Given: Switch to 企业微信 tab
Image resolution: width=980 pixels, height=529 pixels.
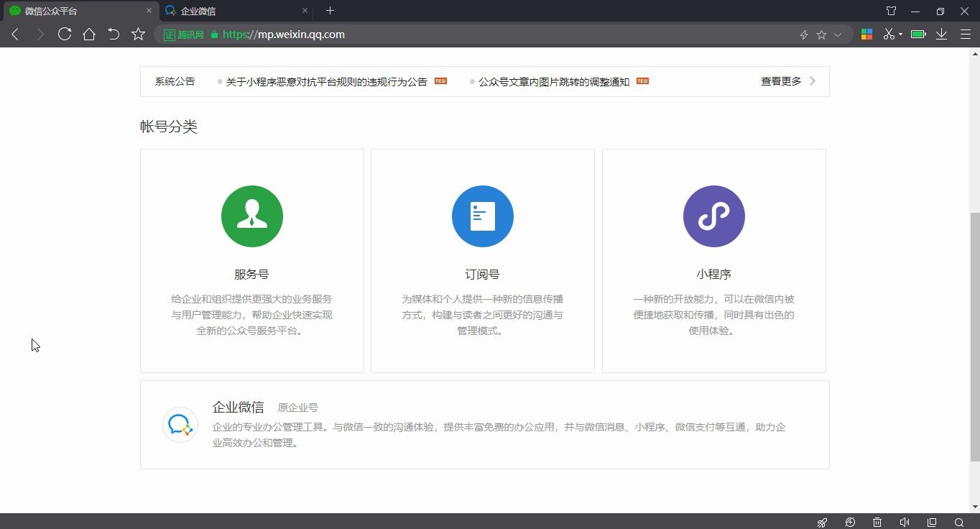Looking at the screenshot, I should click(x=236, y=11).
